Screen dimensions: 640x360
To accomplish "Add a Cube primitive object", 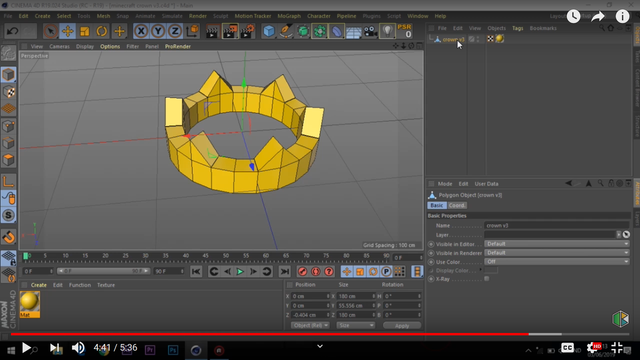I will click(269, 31).
